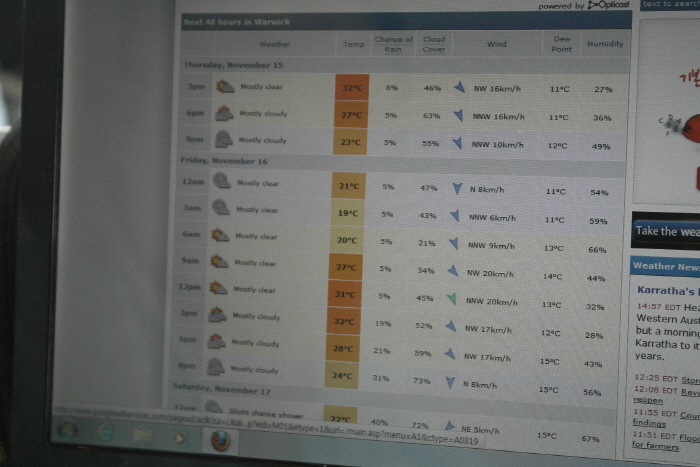Screen dimensions: 700x467
Task: Click Friday 12am mostly clear night icon
Action: point(221,182)
